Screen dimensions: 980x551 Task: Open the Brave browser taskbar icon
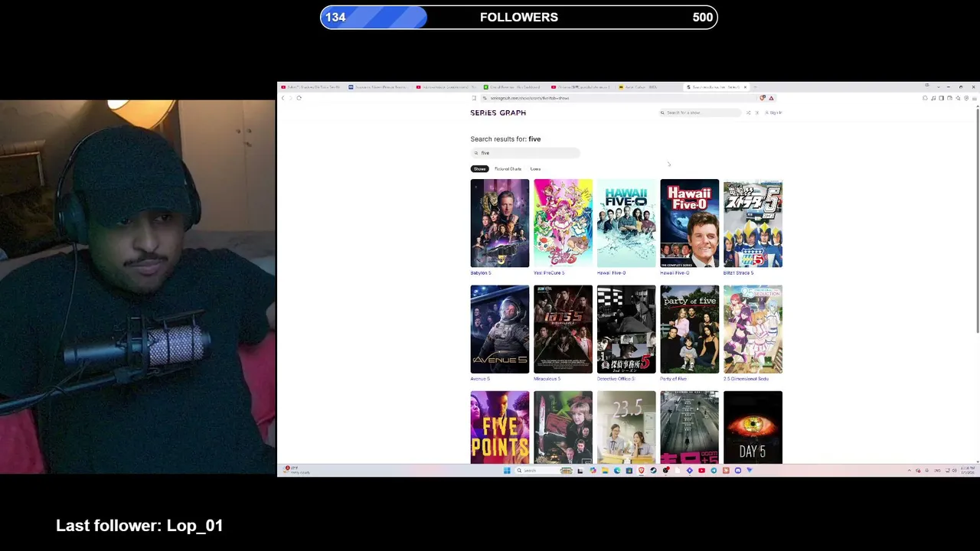pos(642,471)
